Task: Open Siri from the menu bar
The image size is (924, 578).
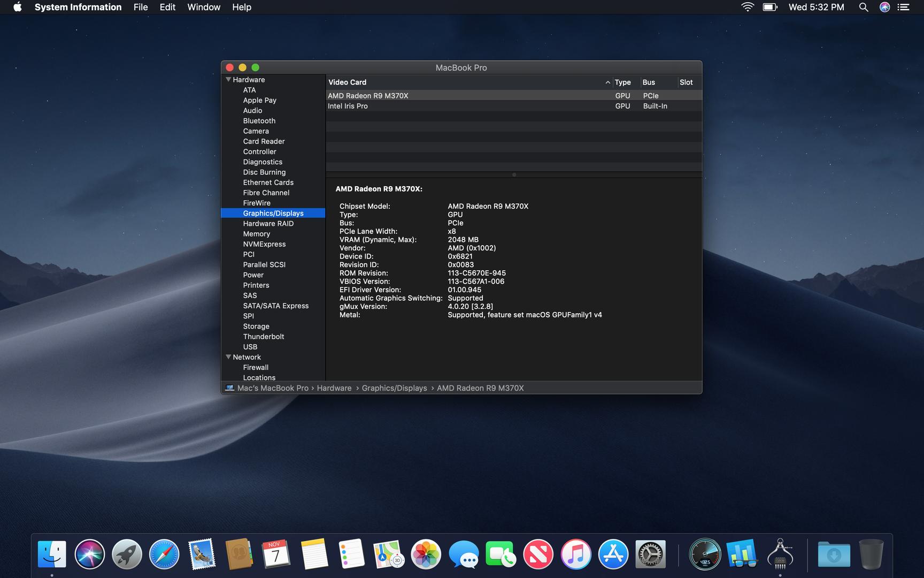Action: (885, 7)
